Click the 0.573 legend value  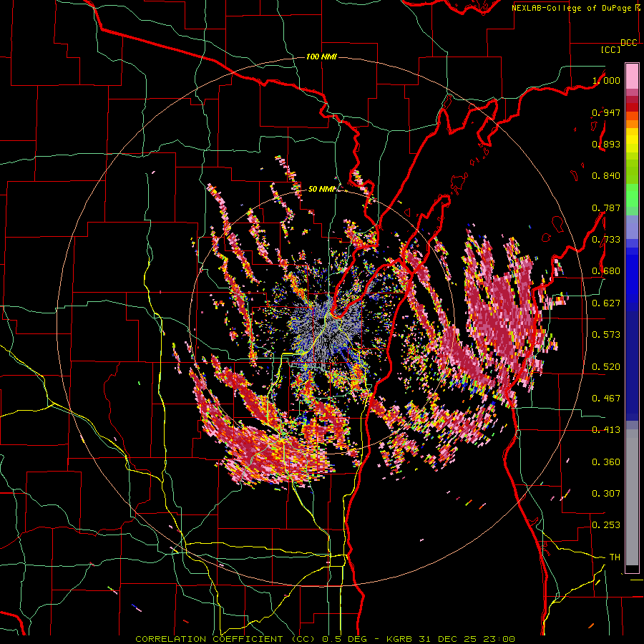tap(606, 335)
